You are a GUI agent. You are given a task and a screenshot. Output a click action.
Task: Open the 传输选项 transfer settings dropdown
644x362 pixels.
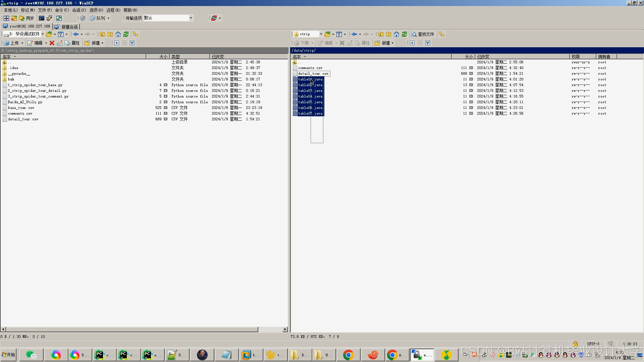pos(191,18)
